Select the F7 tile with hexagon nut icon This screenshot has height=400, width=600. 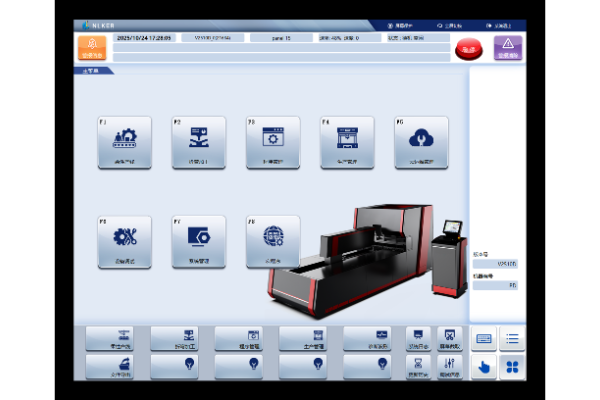199,242
